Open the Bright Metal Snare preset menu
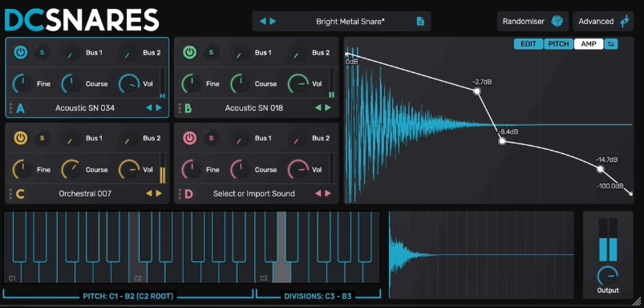The image size is (644, 308). coord(350,22)
